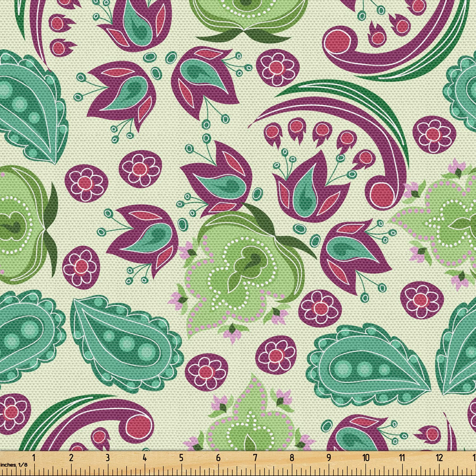Pick the number 4 on the ruler

[x=145, y=458]
